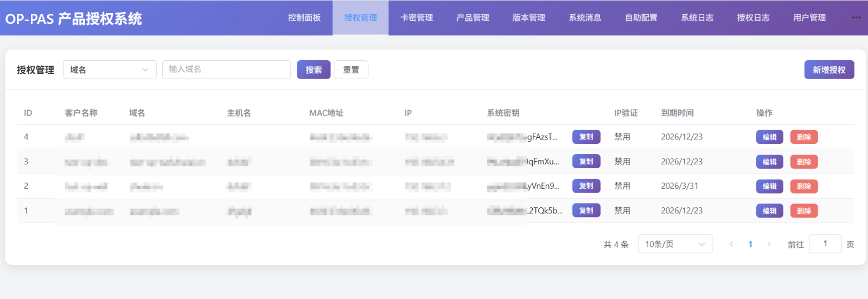Viewport: 868px width, 299px height.
Task: Click the 客户名称 column header
Action: coord(81,113)
